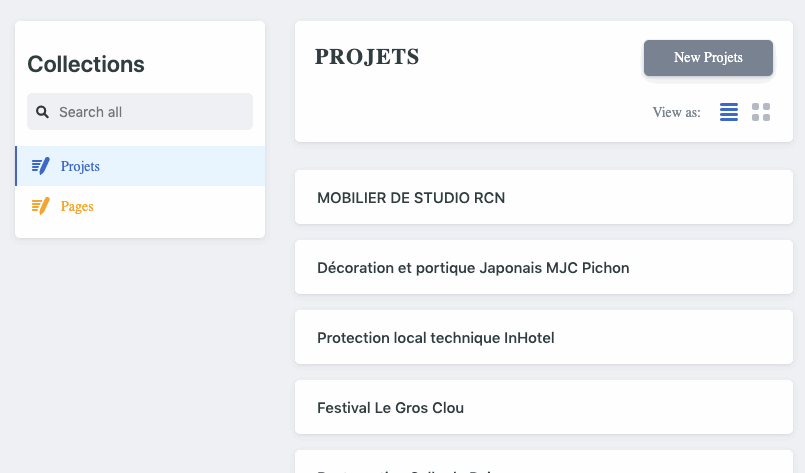Screen dimensions: 805x473
Task: Switch to grid view icon
Action: [761, 112]
